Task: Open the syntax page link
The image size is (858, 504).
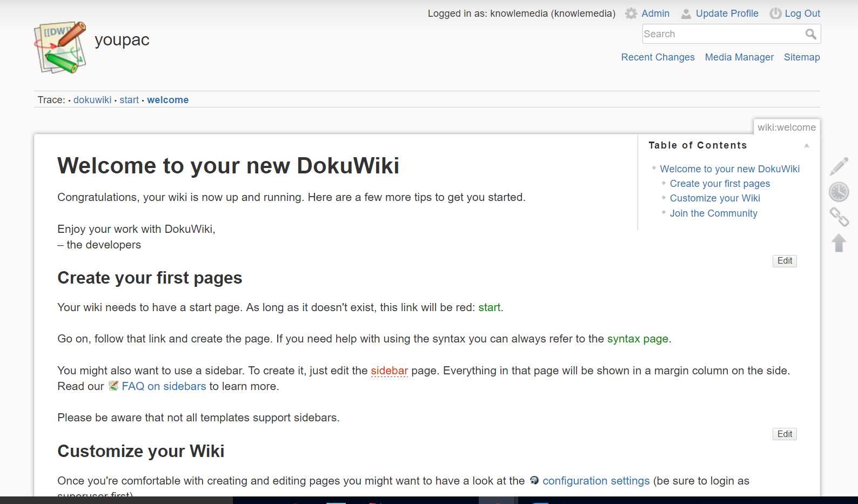Action: 638,339
